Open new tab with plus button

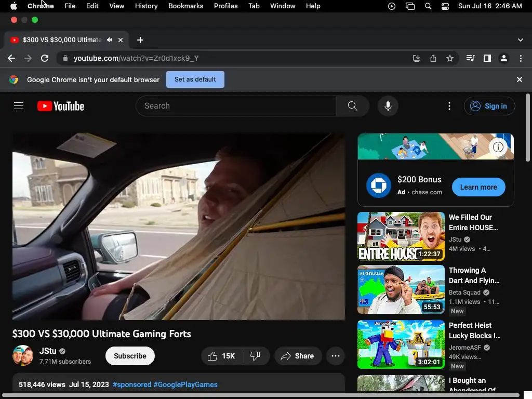[x=140, y=40]
